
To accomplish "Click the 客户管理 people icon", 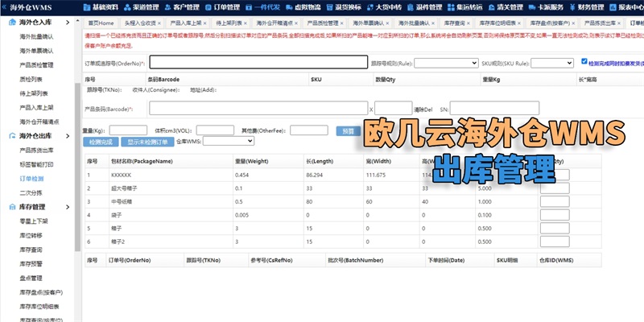I will pyautogui.click(x=167, y=7).
